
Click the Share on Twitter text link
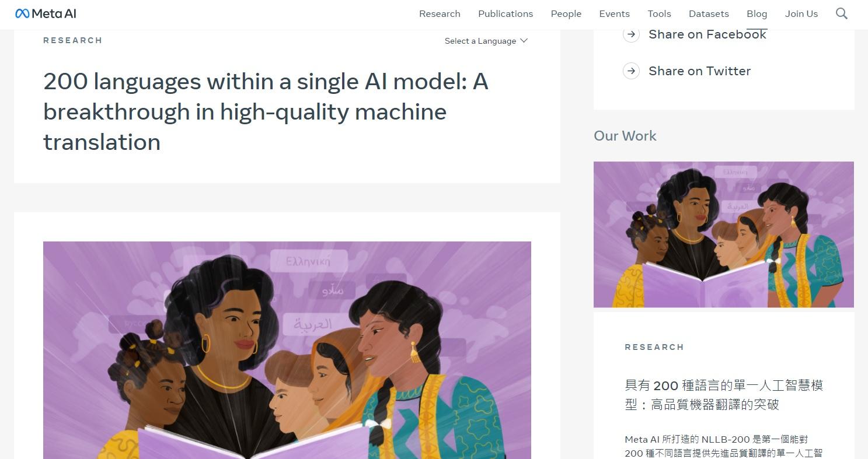(x=699, y=71)
